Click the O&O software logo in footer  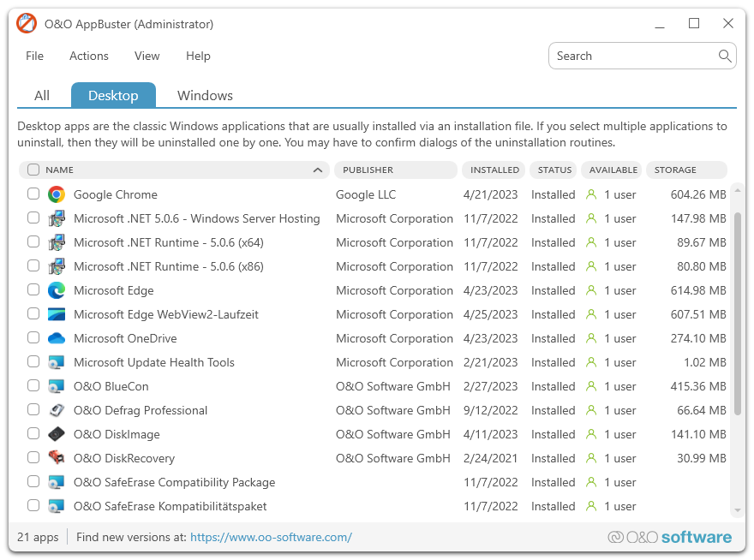click(x=669, y=538)
